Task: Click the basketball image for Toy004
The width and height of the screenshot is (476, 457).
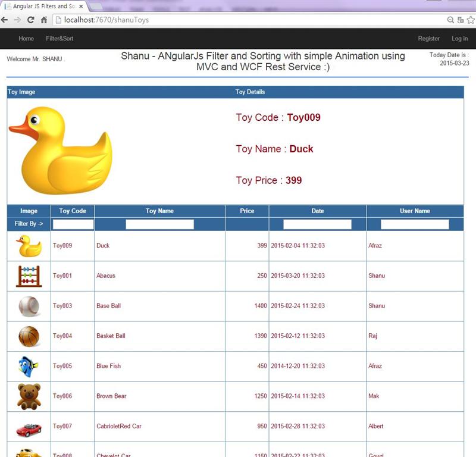Action: point(28,336)
